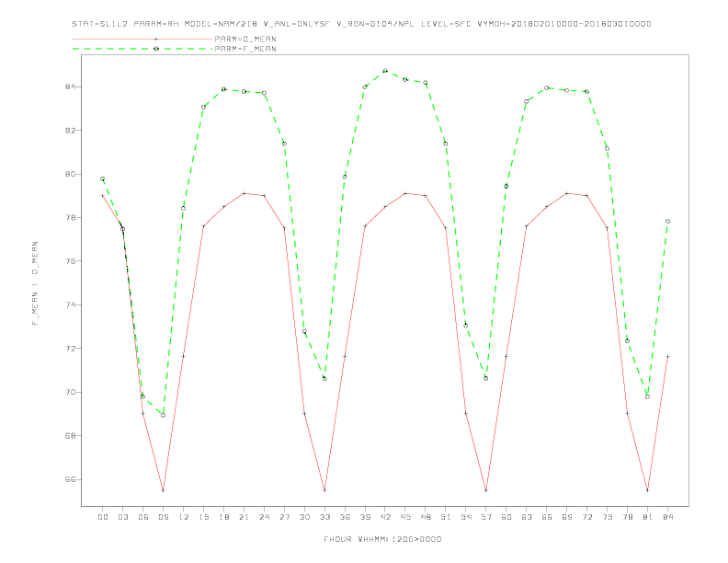This screenshot has height=563, width=728.
Task: Click the PARM=O_MEAN legend label
Action: coord(245,39)
